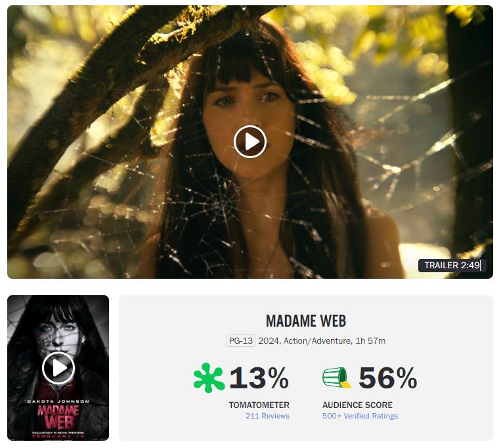
Task: Click the green splat Tomatometer icon
Action: point(209,377)
